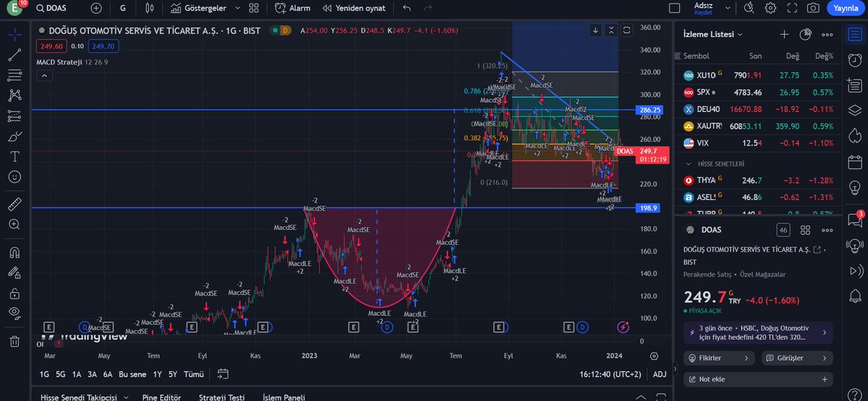Open the alerts clock panel icon
868x401 pixels.
856,61
